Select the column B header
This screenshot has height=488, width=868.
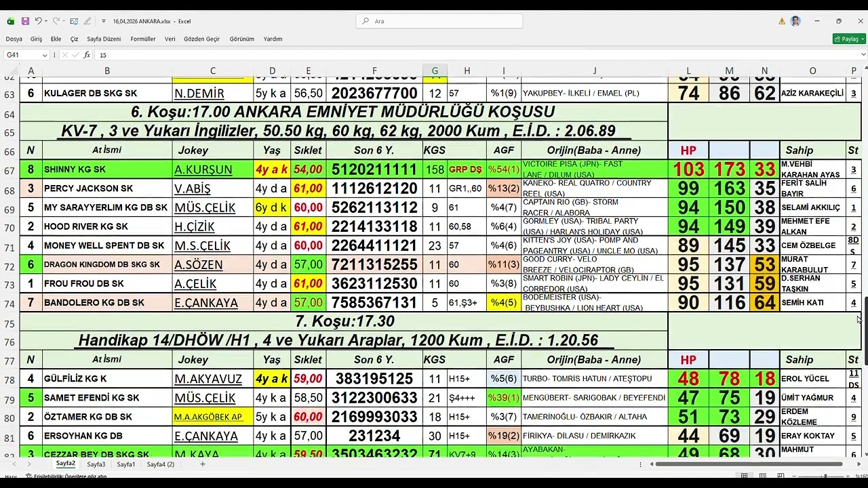pos(106,70)
